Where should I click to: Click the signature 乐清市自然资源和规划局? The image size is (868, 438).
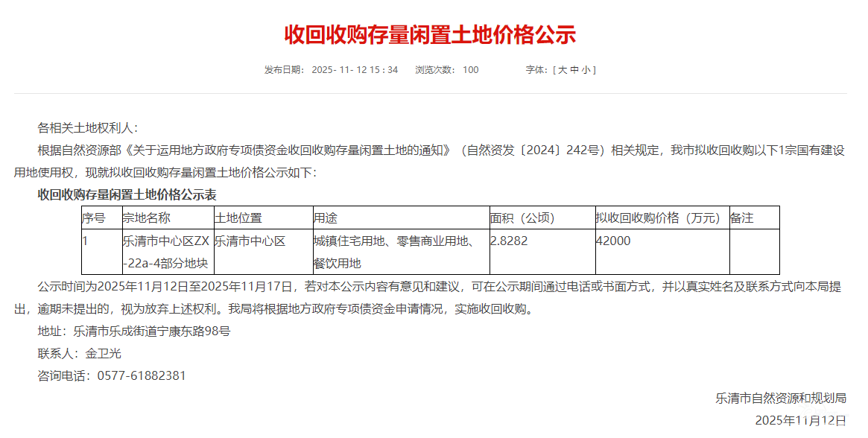pyautogui.click(x=780, y=398)
